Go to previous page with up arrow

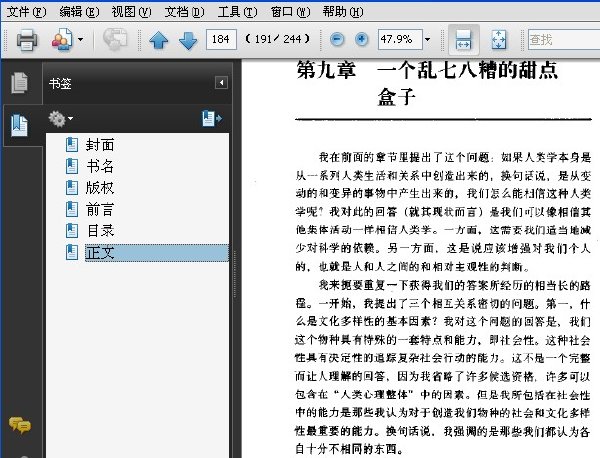[x=158, y=39]
